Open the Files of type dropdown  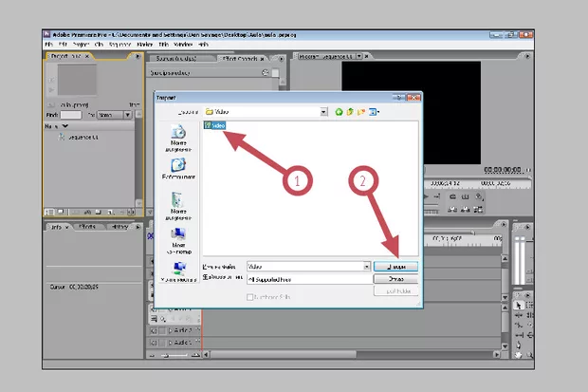click(367, 281)
